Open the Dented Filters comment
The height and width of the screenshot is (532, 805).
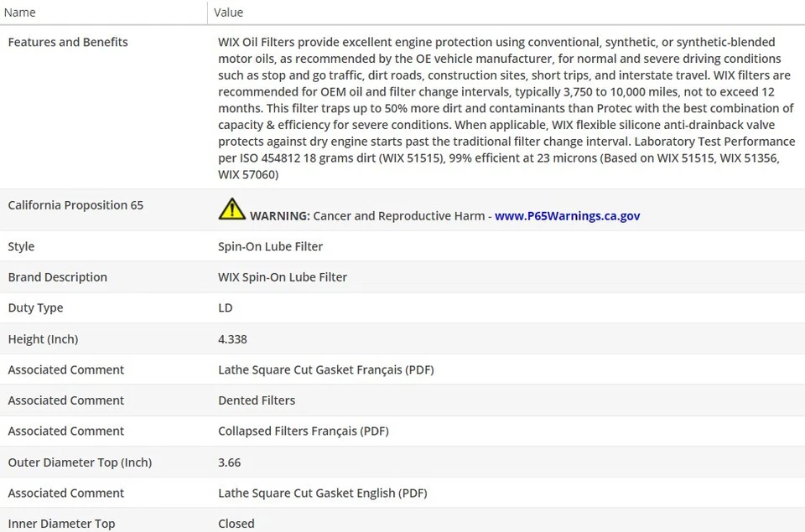tap(257, 400)
